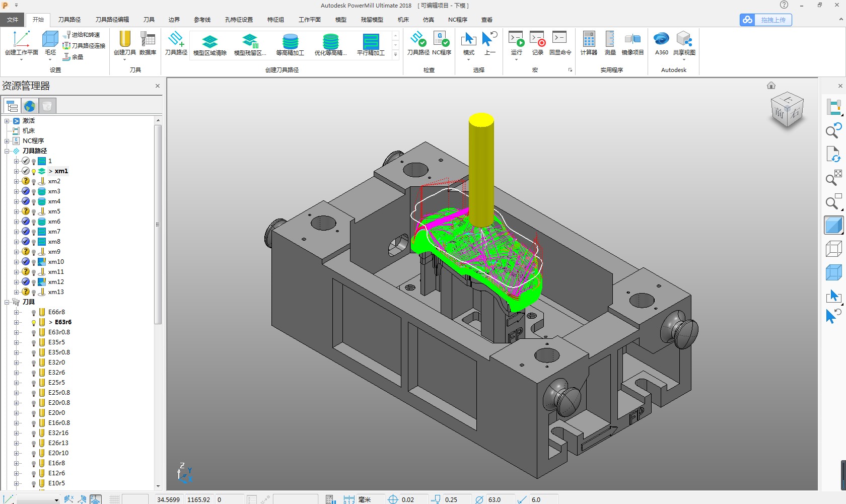The height and width of the screenshot is (504, 846).
Task: Toggle lightbulb for tool E35r5
Action: click(34, 343)
